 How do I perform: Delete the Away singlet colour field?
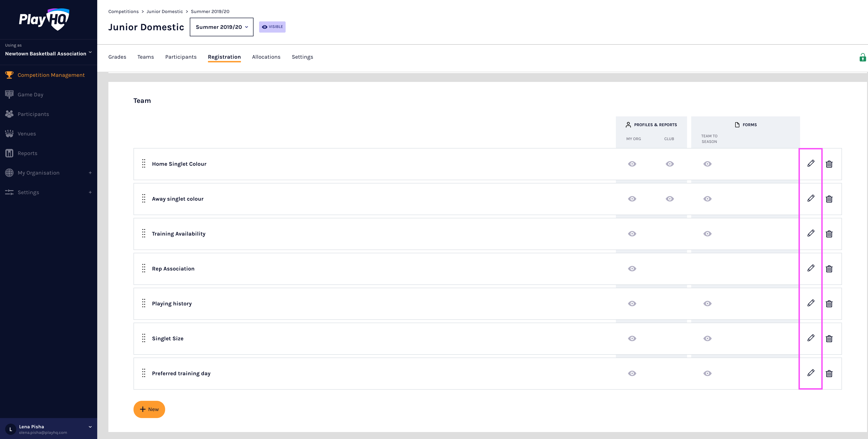pos(829,199)
